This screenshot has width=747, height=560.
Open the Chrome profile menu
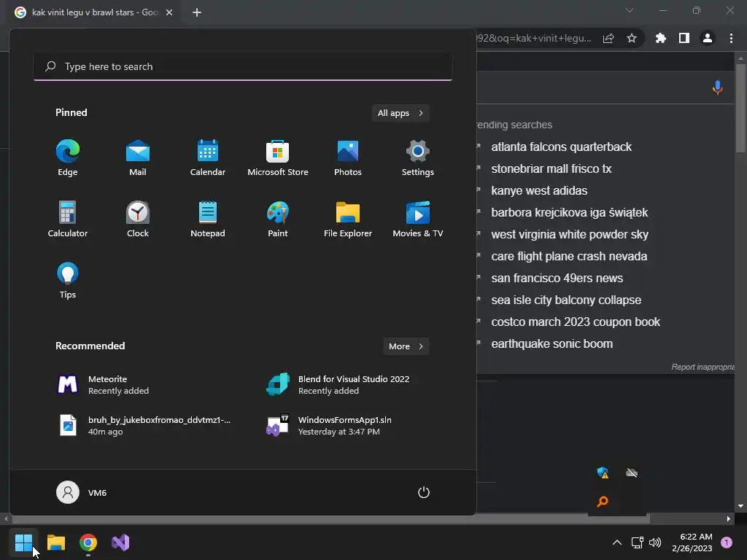708,38
